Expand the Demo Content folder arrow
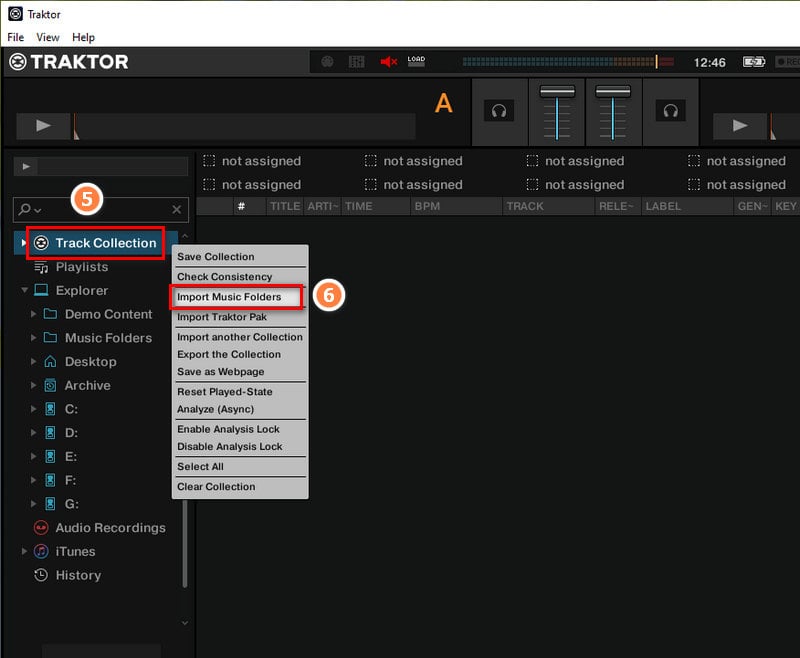Image resolution: width=800 pixels, height=658 pixels. (33, 314)
